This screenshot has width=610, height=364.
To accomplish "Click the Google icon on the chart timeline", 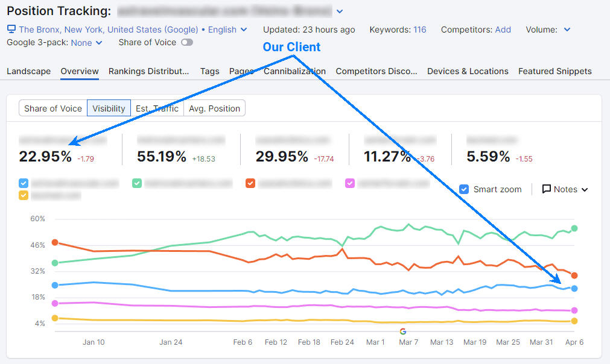I will click(403, 331).
